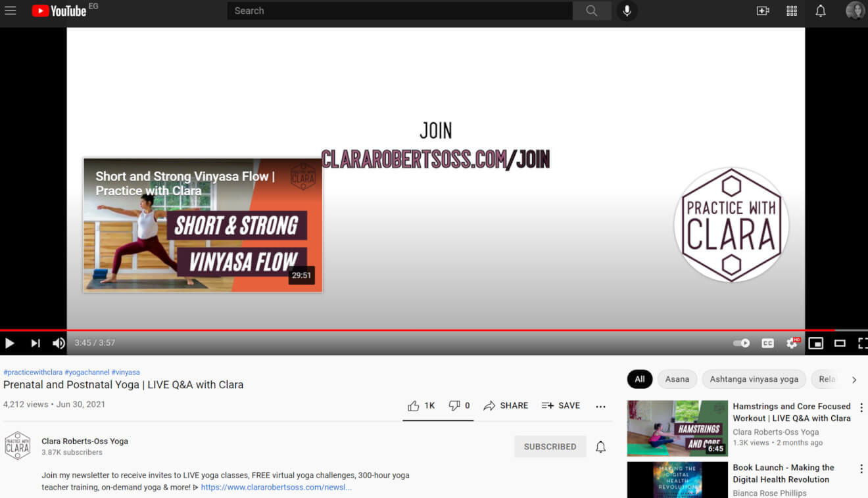Click the Bianca Rose Phillips channel name
This screenshot has height=498, width=868.
(x=769, y=493)
